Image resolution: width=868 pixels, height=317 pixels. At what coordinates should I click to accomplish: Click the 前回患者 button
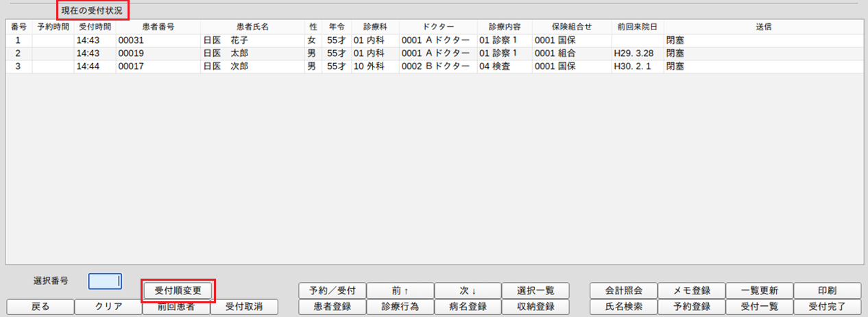176,307
